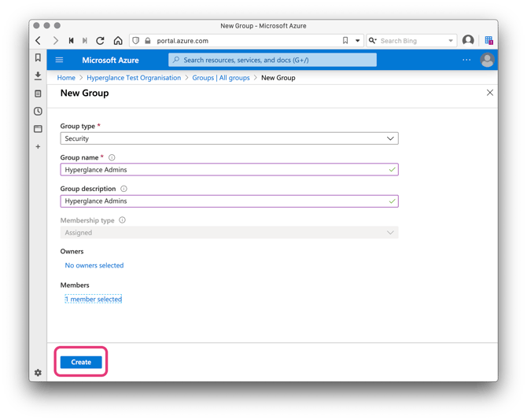Image resolution: width=527 pixels, height=420 pixels.
Task: Click the Azure account avatar icon
Action: 487,60
